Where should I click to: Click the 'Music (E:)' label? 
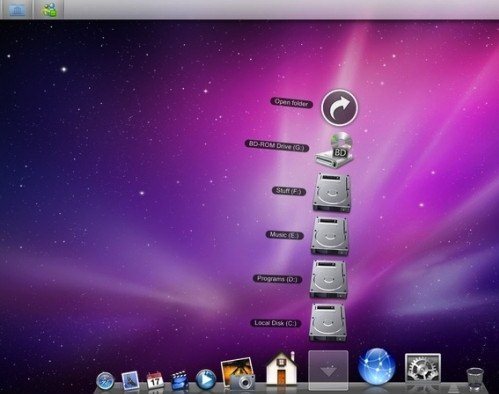point(284,235)
